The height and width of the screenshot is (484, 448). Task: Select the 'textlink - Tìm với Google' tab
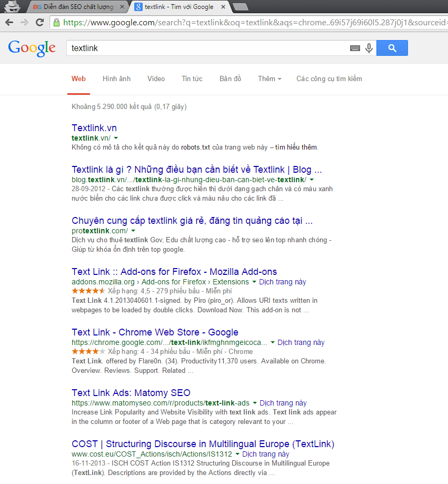pos(179,7)
